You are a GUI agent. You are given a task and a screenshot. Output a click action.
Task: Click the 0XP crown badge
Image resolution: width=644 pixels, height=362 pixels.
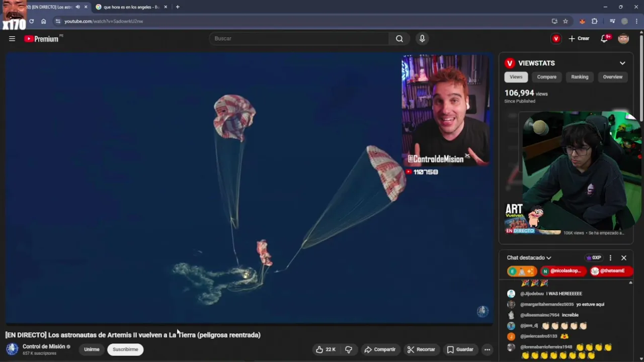594,258
